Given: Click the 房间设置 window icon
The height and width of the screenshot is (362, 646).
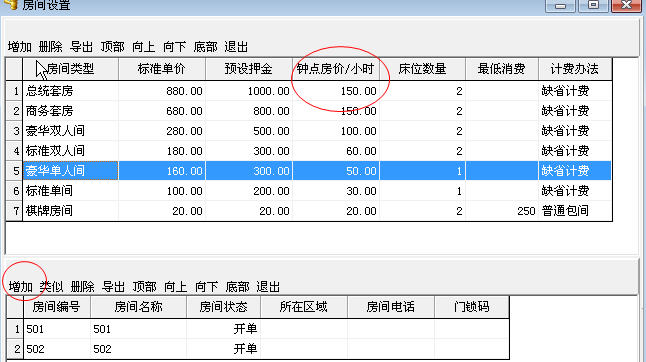Looking at the screenshot, I should tap(11, 4).
